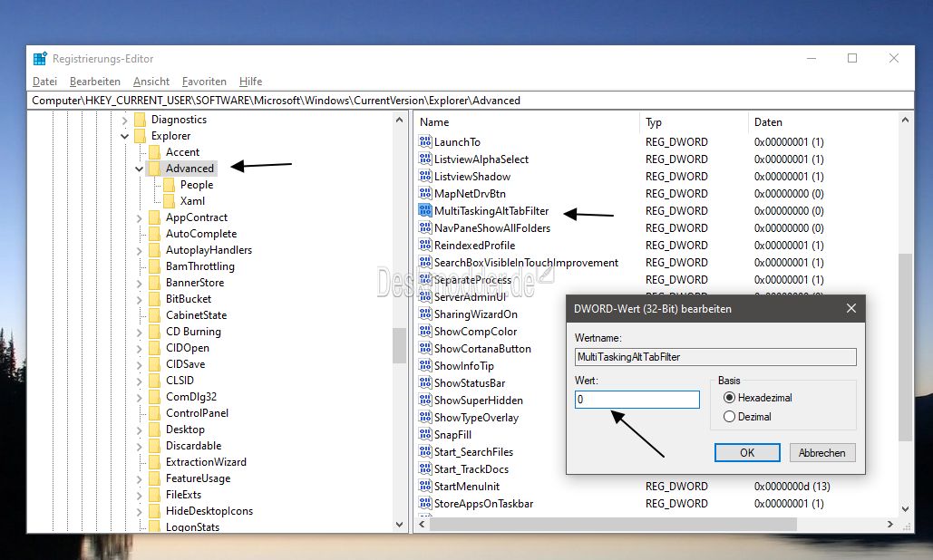Select the Hexadezimal radio button
Image resolution: width=933 pixels, height=560 pixels.
(x=730, y=398)
